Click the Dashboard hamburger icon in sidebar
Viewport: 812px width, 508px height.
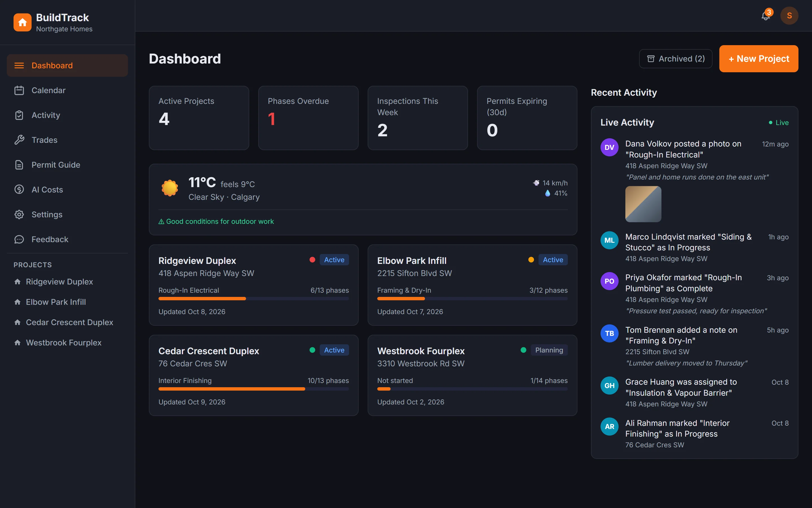click(x=19, y=65)
